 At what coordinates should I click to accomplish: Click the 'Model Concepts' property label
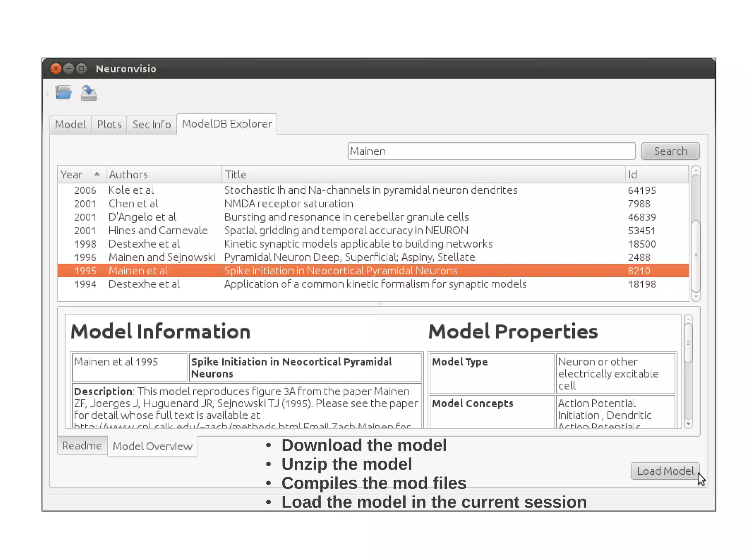(x=472, y=403)
